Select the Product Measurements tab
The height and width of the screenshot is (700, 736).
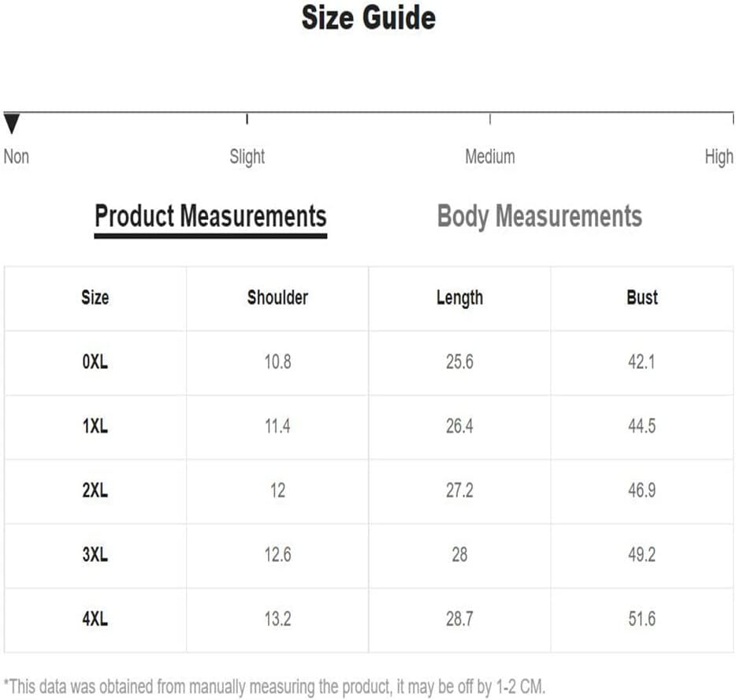pos(210,216)
